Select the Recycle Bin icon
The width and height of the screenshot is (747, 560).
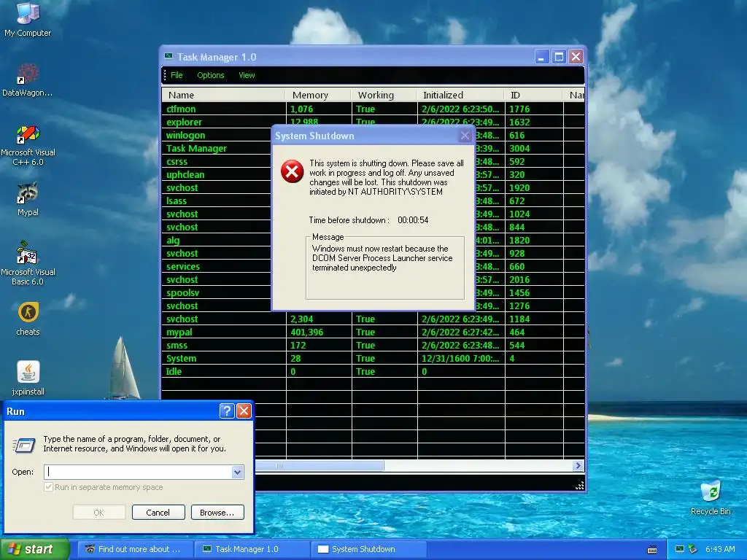pyautogui.click(x=711, y=497)
